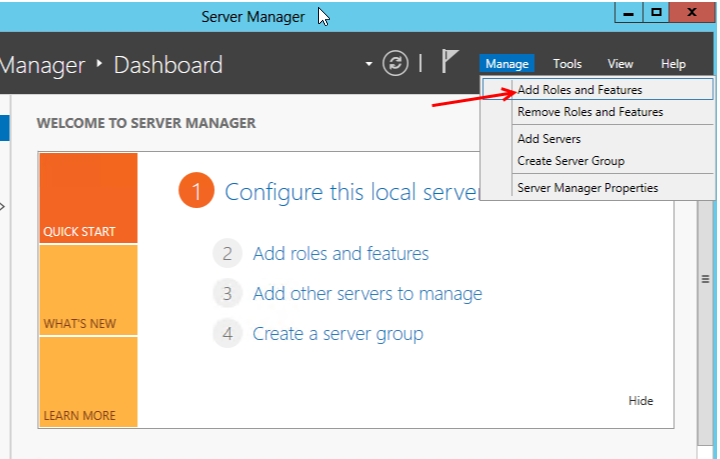Image resolution: width=720 pixels, height=459 pixels.
Task: Open the Manage menu
Action: click(x=507, y=63)
